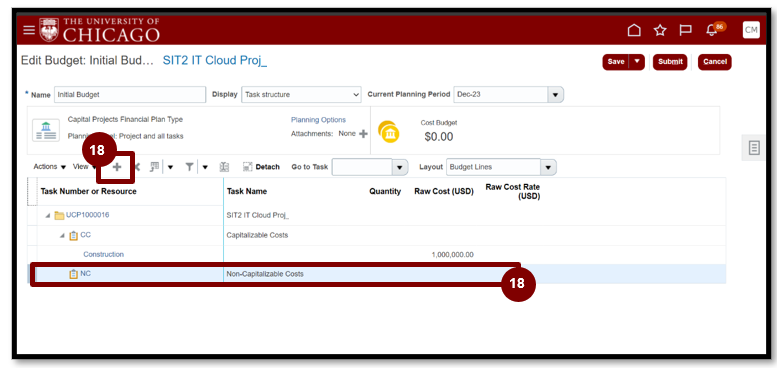This screenshot has height=368, width=777.
Task: Open the hamburger navigation menu
Action: pos(29,30)
